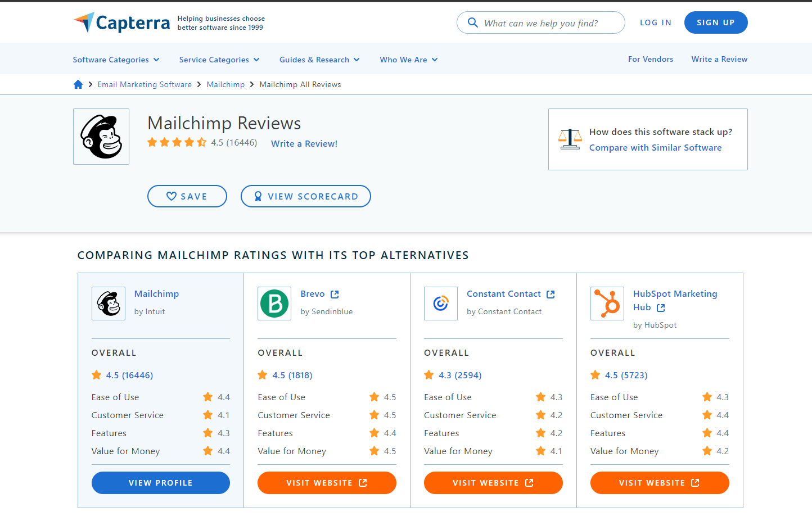Viewport: 812px width, 516px height.
Task: Click external icon on HubSpot Visit Website
Action: coord(696,483)
